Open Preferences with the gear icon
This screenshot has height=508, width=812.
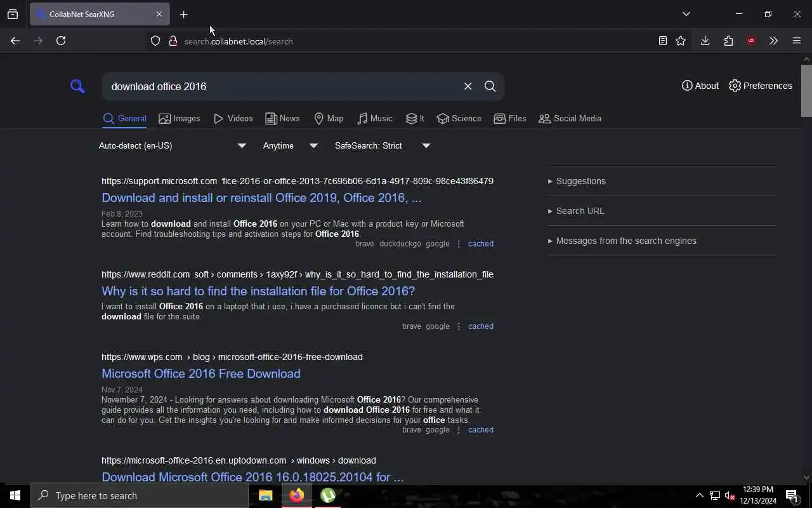(760, 86)
